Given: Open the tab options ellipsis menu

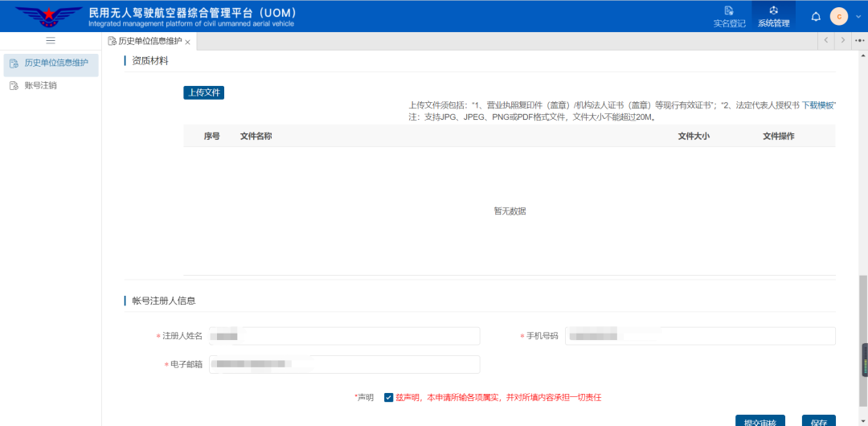Looking at the screenshot, I should pyautogui.click(x=860, y=40).
